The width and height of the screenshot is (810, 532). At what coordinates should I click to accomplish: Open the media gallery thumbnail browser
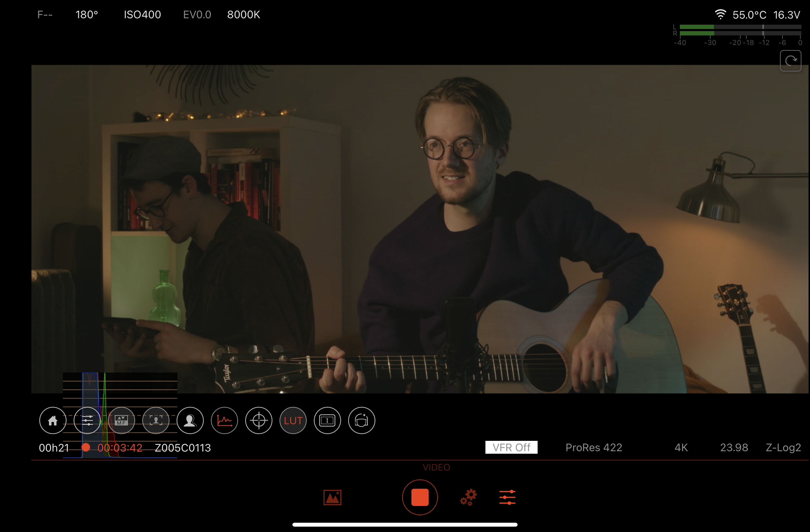coord(332,497)
